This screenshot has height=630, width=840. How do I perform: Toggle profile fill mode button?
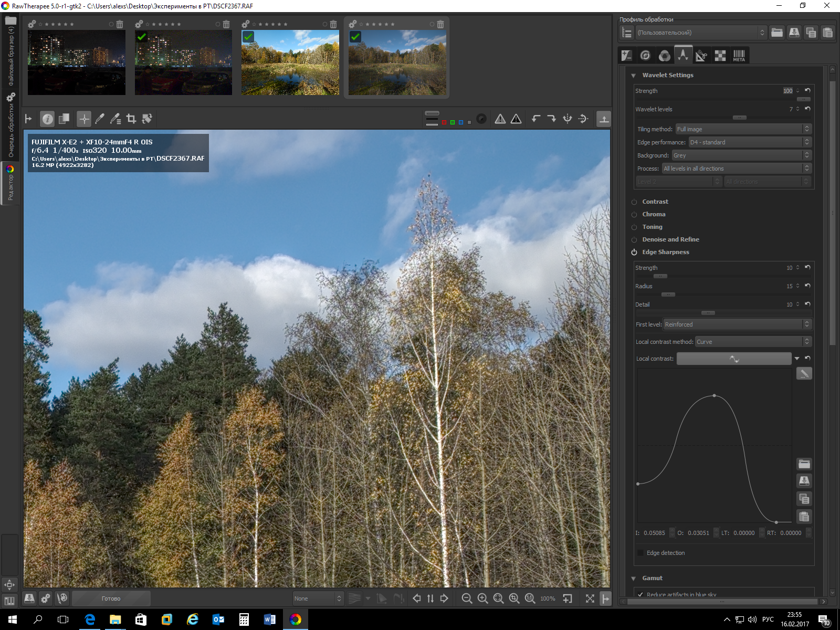click(627, 33)
